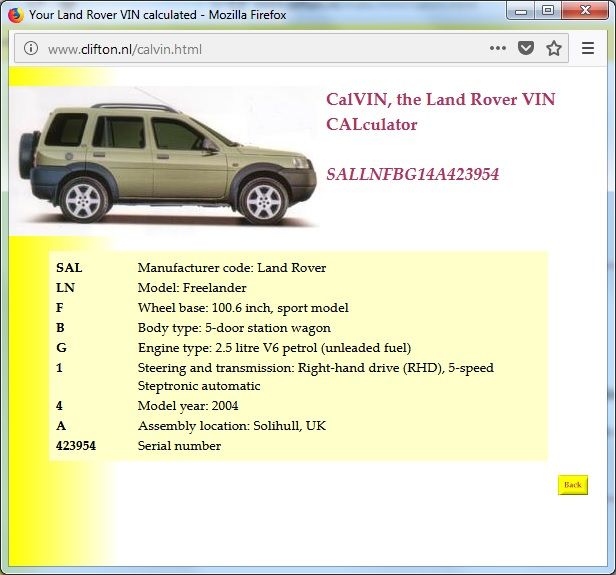Click the URL www.clifton.nl/calvin.html in address bar
Screen dimensions: 616x575
(125, 49)
